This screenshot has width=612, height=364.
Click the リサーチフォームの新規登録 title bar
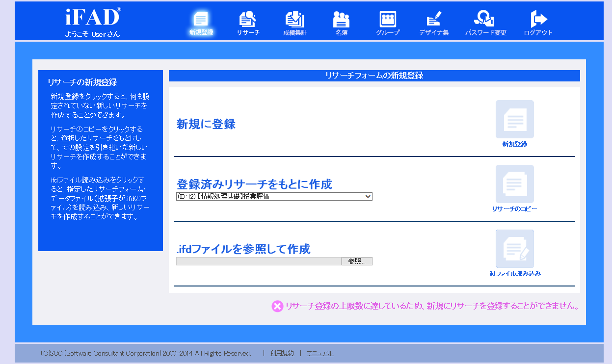click(x=374, y=76)
